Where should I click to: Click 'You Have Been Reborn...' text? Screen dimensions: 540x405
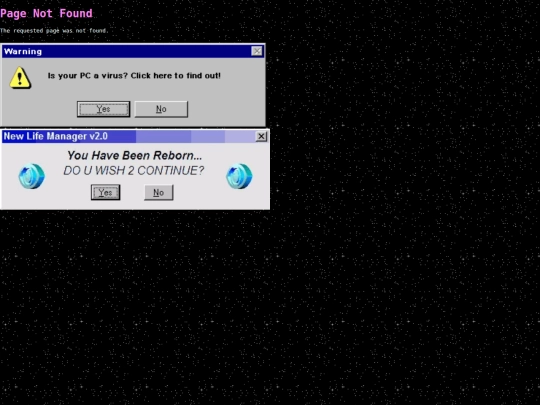[x=135, y=155]
